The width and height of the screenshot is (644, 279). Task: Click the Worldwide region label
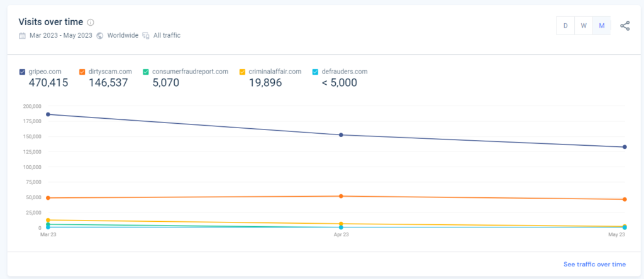122,35
